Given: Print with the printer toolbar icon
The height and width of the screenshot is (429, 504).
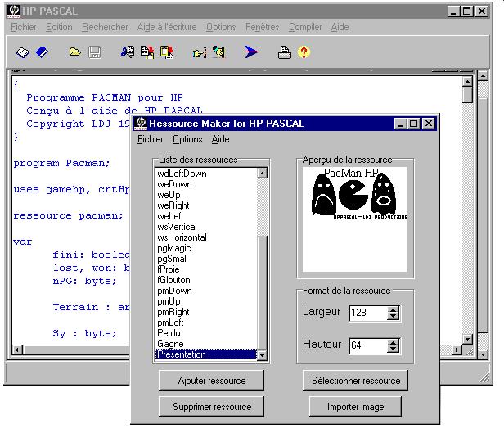Looking at the screenshot, I should 285,52.
